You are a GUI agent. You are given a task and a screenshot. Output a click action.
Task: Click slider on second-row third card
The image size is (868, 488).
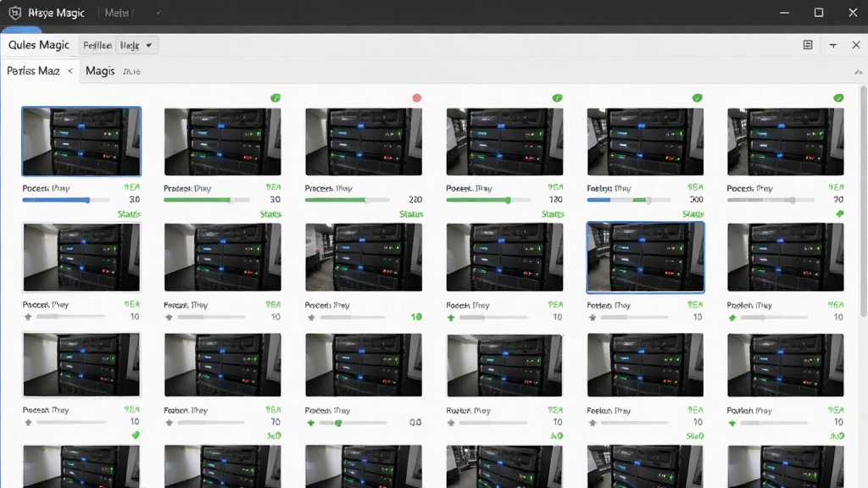click(352, 318)
